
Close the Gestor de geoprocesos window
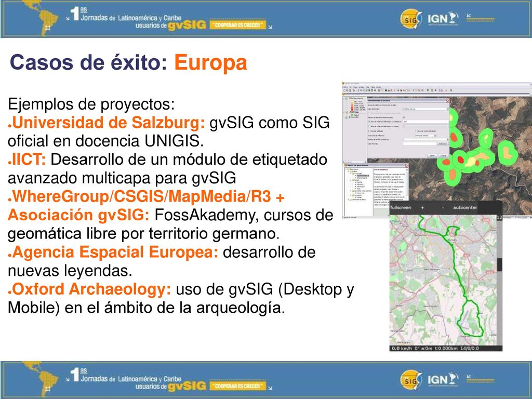pyautogui.click(x=406, y=166)
